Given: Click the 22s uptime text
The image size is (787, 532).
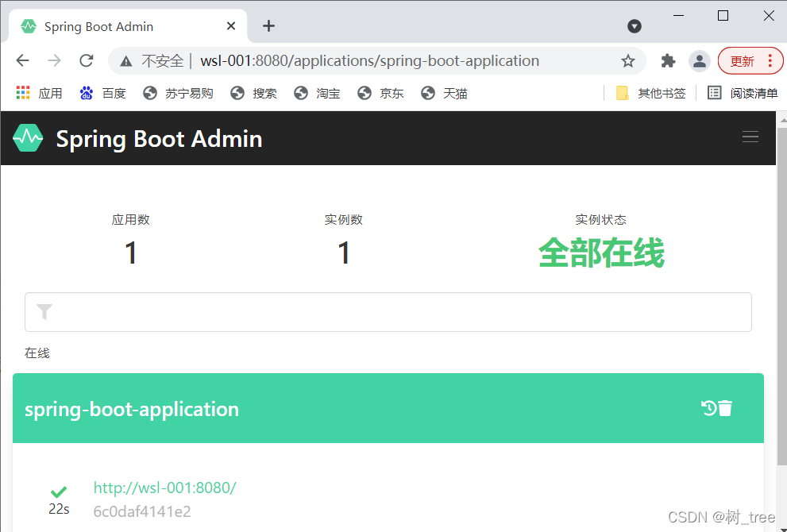Looking at the screenshot, I should pos(59,509).
